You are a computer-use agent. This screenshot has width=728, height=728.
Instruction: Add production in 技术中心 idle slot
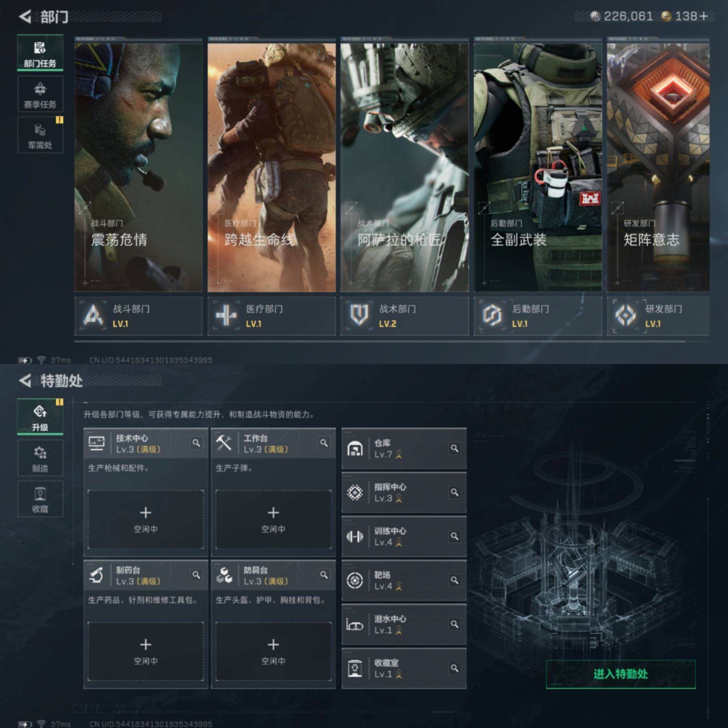(146, 519)
